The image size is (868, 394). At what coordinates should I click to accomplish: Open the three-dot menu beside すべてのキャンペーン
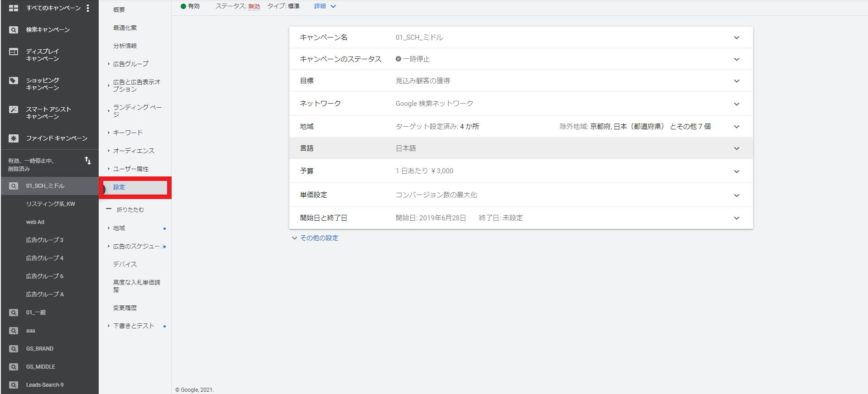coord(88,8)
